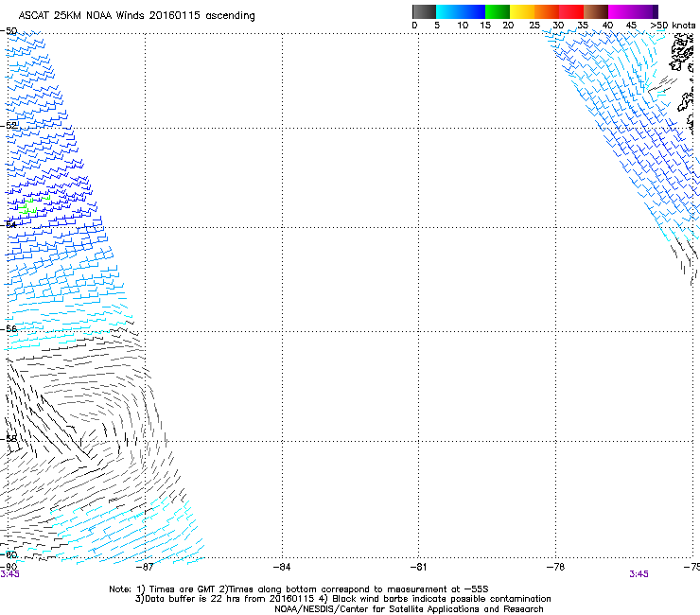Screen dimensions: 700x615
Task: Click the '45' legend scale label
Action: (x=631, y=26)
